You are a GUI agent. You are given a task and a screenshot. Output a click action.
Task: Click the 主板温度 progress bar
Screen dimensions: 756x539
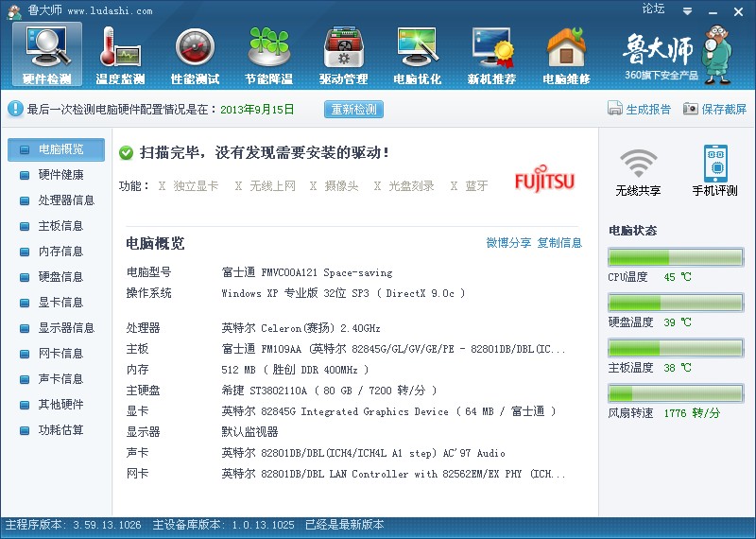point(676,348)
